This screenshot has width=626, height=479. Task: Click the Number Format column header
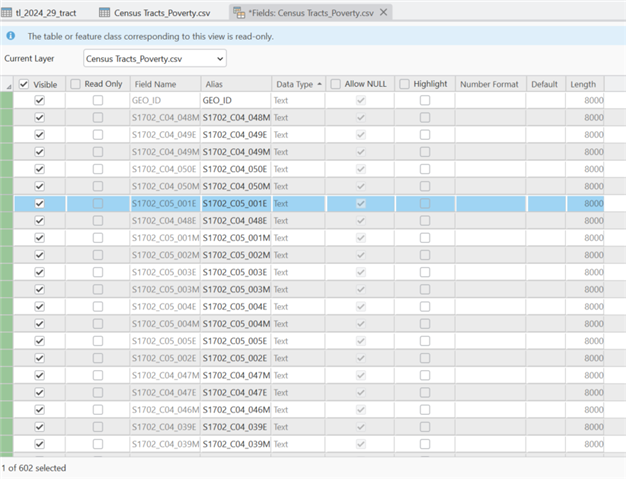click(x=489, y=84)
